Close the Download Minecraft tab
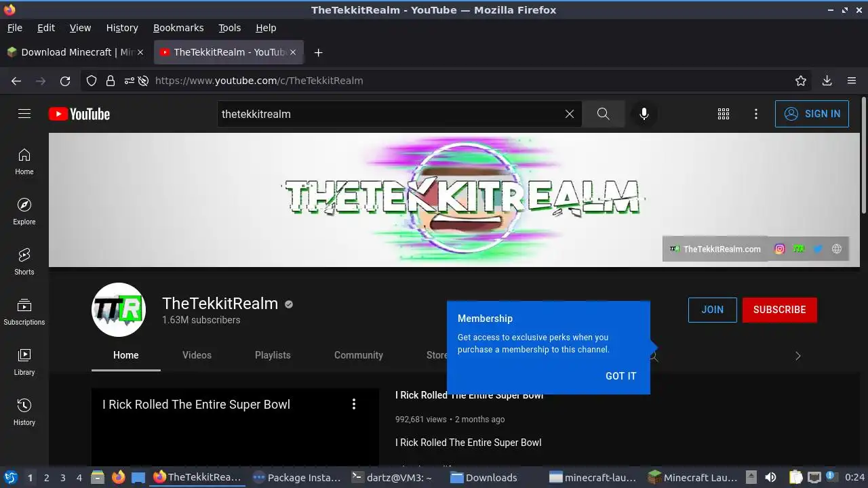 [140, 52]
